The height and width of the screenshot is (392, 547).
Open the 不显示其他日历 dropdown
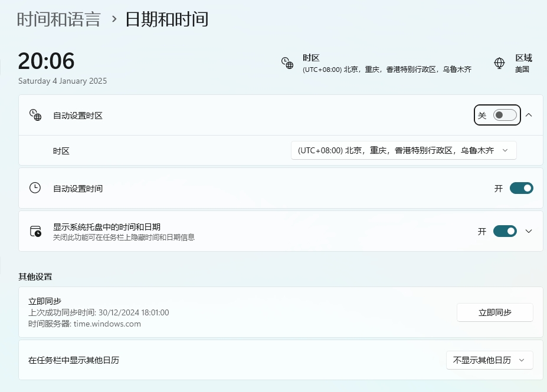[x=490, y=360]
